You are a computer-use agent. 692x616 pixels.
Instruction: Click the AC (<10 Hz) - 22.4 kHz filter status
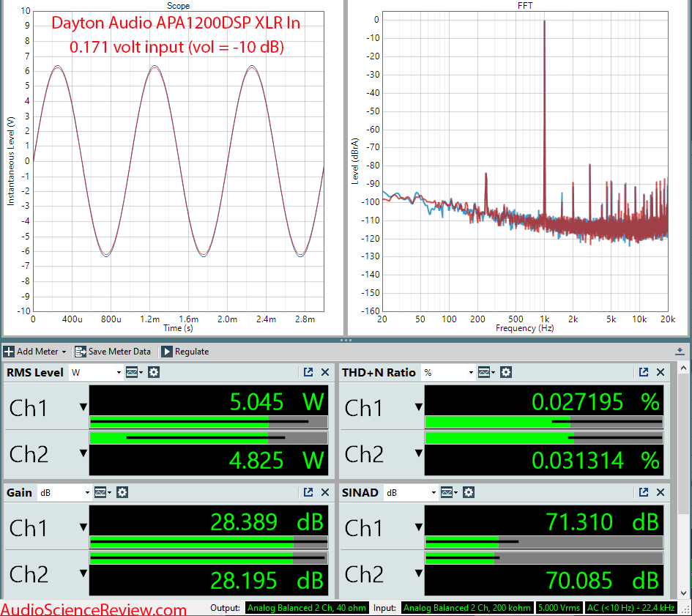pyautogui.click(x=630, y=608)
